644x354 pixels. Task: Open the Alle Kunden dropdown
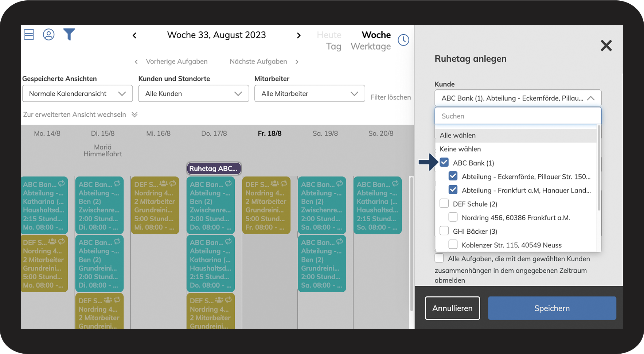point(194,94)
